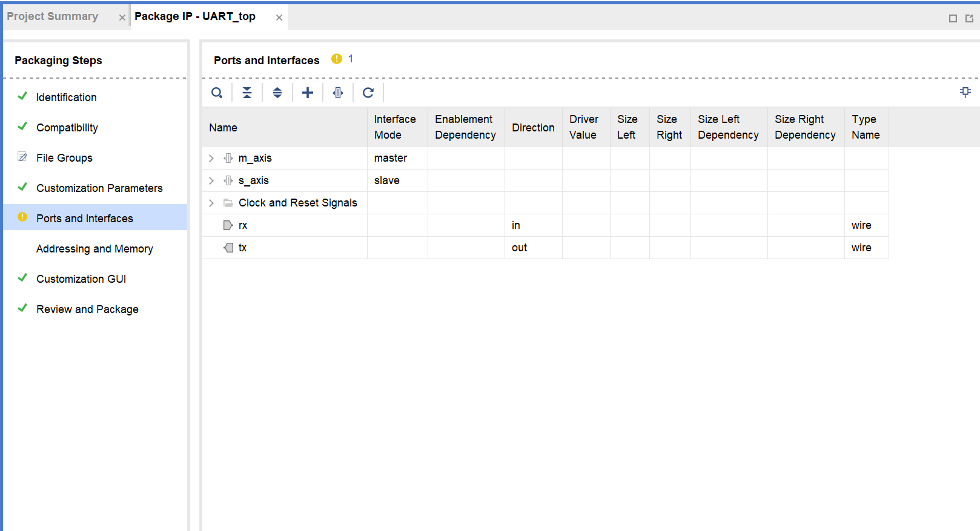The width and height of the screenshot is (980, 531).
Task: Open the table settings icon at far right
Action: coord(965,92)
